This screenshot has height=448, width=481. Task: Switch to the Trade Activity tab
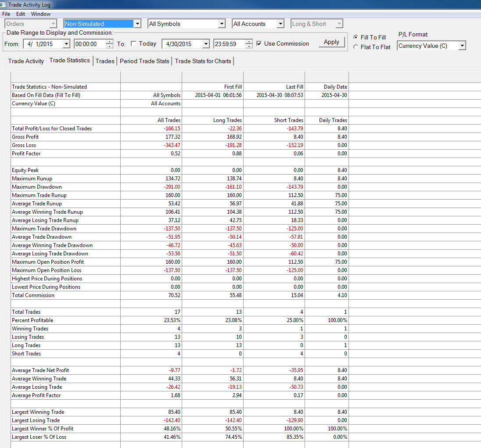pos(26,61)
